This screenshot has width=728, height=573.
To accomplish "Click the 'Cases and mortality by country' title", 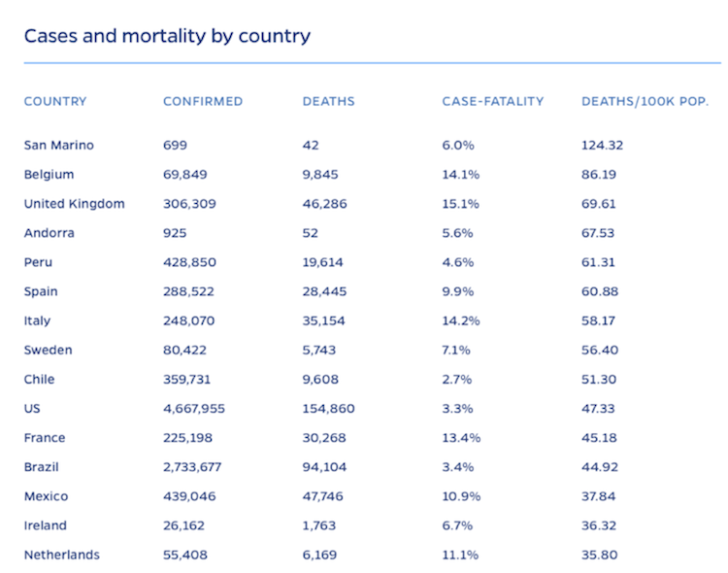I will click(x=167, y=37).
